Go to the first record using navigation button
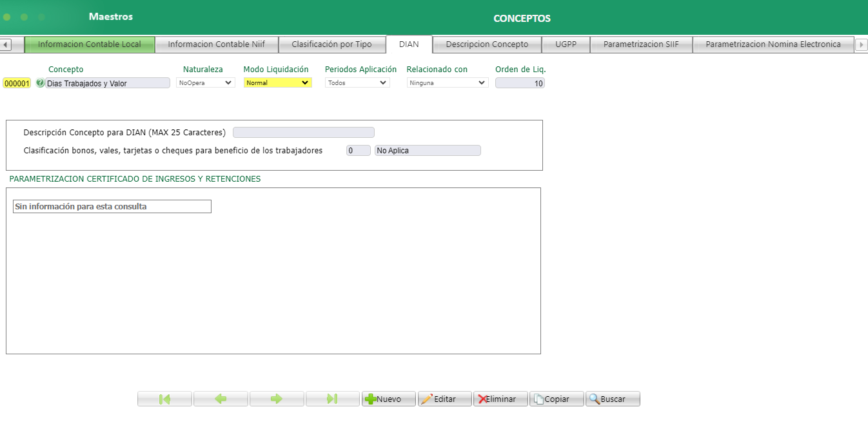Viewport: 868px width, 429px height. (x=164, y=399)
